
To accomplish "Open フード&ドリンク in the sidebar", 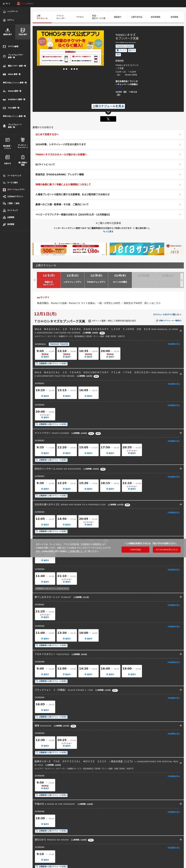I will click(x=15, y=176).
